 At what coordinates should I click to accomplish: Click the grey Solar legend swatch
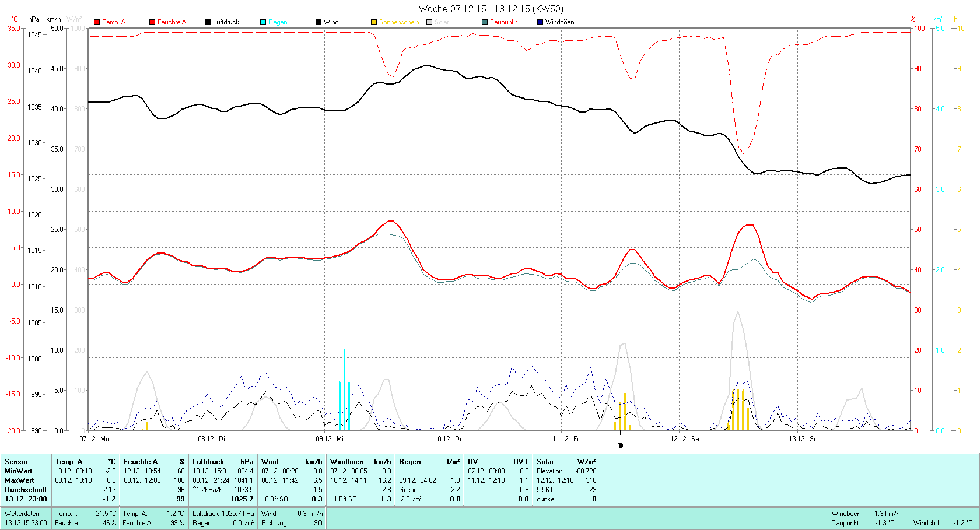point(429,22)
